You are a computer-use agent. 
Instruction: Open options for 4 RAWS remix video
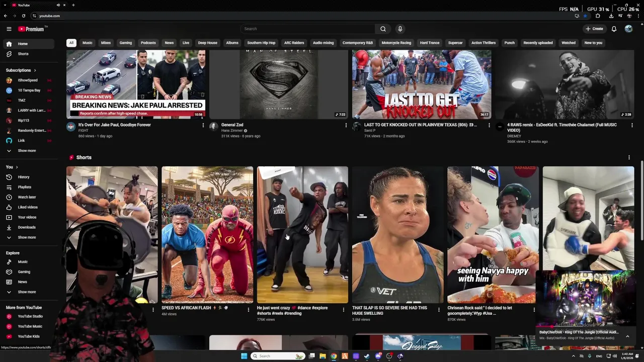coord(632,125)
